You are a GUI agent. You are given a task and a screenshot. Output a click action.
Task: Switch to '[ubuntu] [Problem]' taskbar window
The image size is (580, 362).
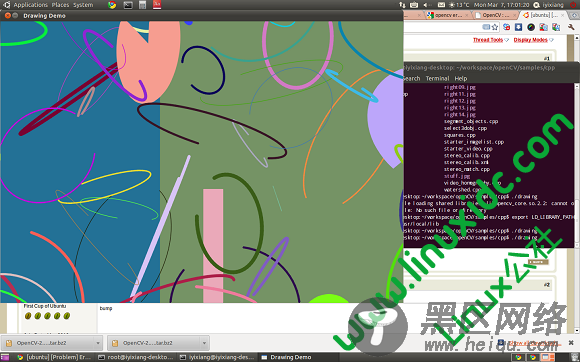[54, 357]
